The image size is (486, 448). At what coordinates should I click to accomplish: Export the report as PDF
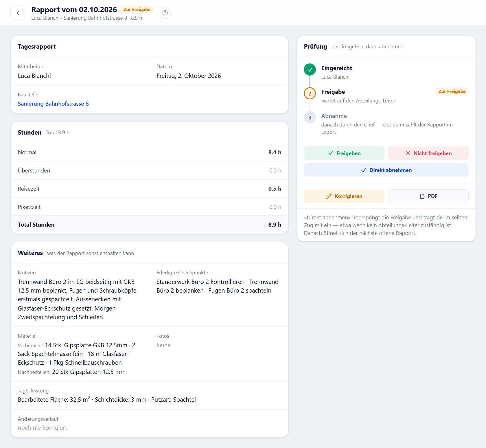click(428, 196)
